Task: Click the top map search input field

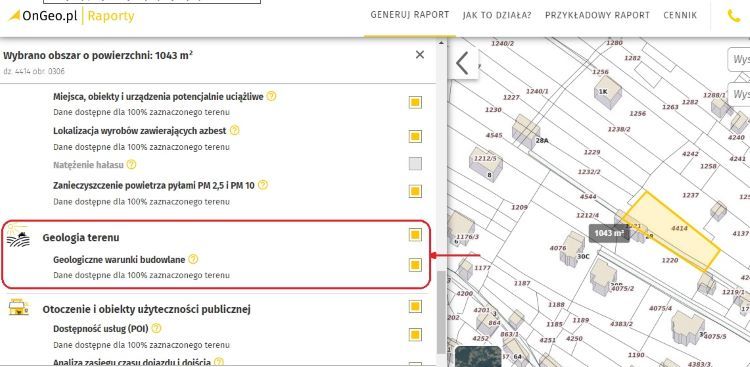Action: tap(739, 59)
